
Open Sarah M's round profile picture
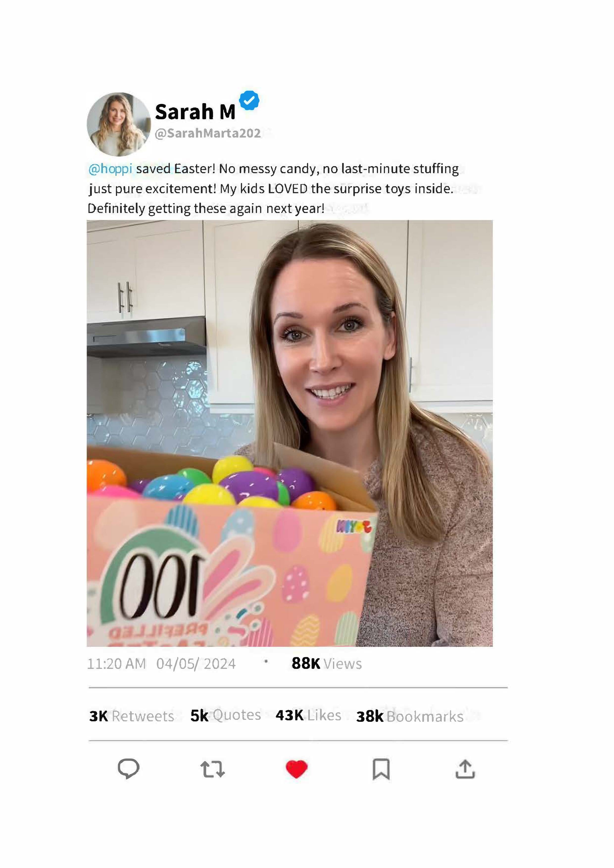pos(118,124)
